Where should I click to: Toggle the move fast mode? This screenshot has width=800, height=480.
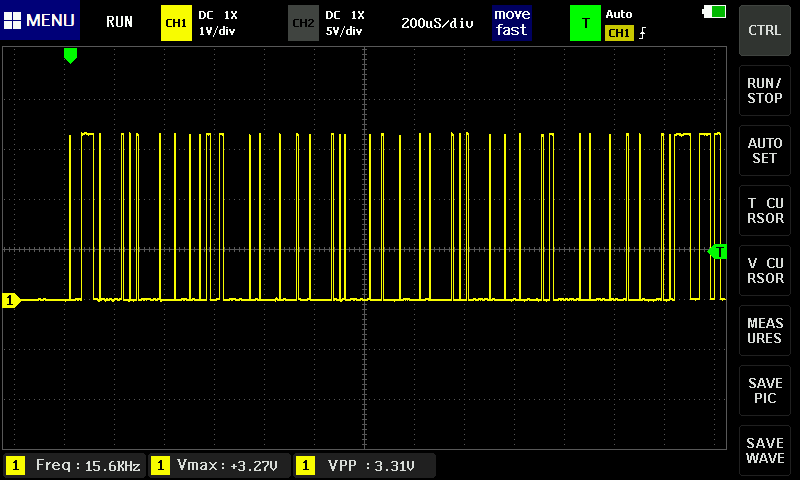click(x=511, y=22)
